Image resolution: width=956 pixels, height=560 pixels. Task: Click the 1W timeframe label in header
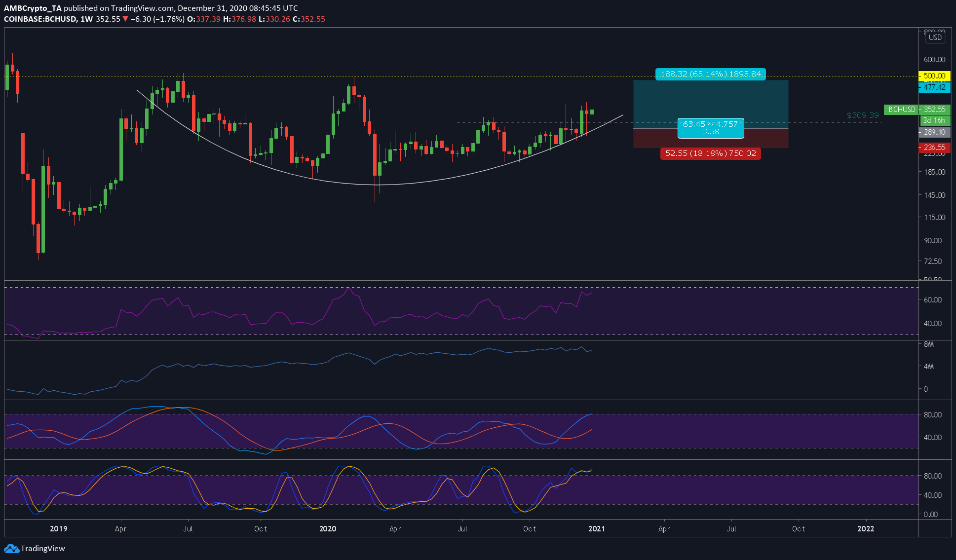[87, 19]
